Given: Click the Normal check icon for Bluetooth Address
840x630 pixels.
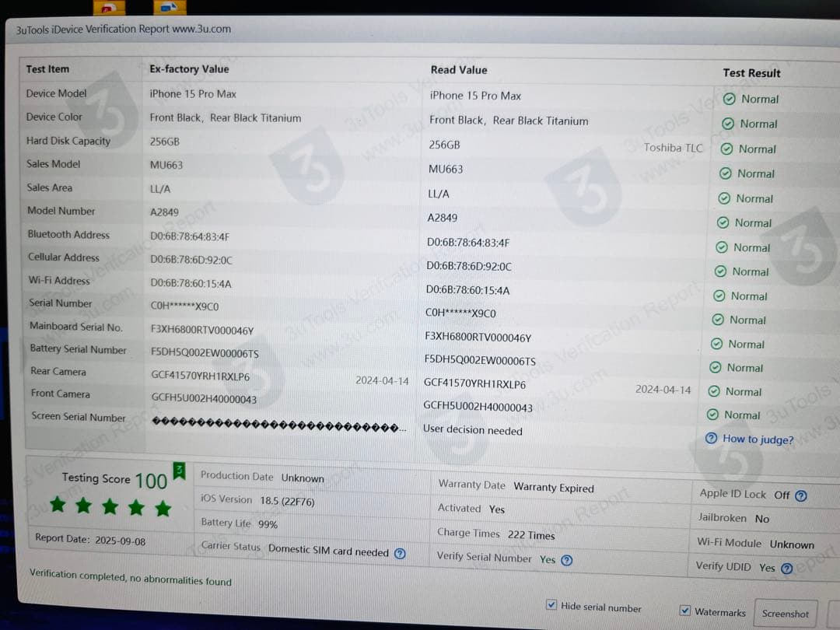Looking at the screenshot, I should click(x=722, y=247).
